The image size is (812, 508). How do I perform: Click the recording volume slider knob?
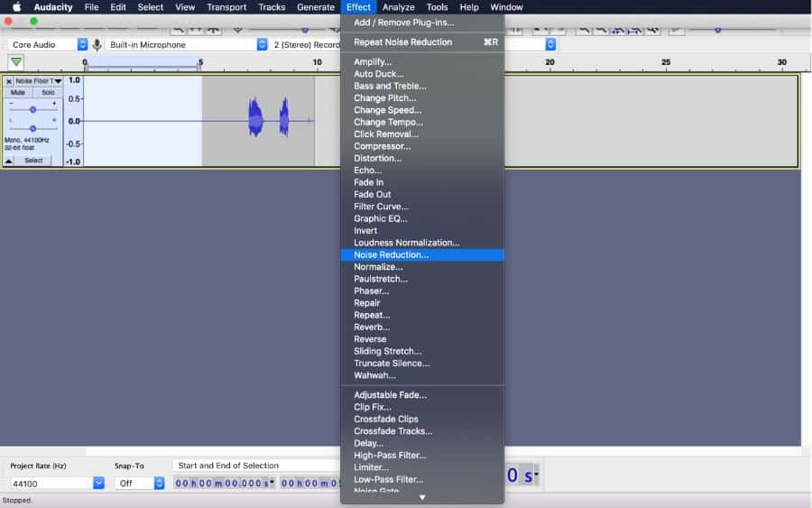coord(305,30)
